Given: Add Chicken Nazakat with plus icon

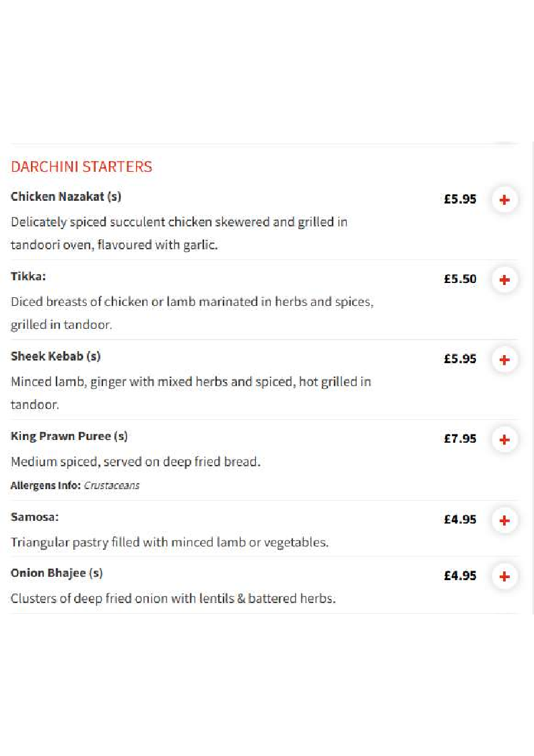Looking at the screenshot, I should point(504,199).
